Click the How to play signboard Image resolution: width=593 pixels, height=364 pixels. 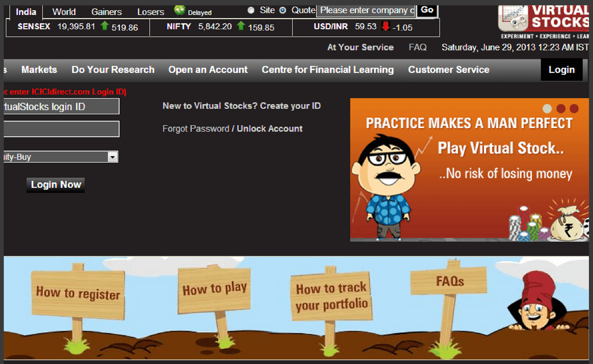click(214, 290)
